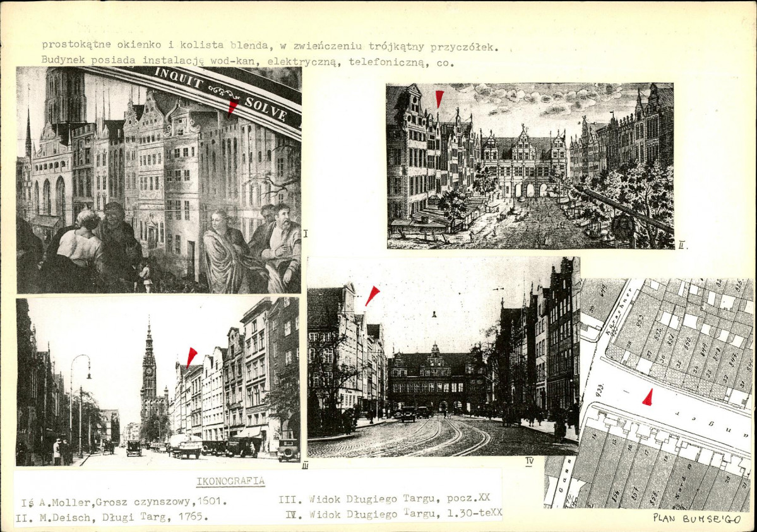
Task: Click the caption 'A.Moller, Grosz czynszowy, 1601'
Action: point(124,503)
